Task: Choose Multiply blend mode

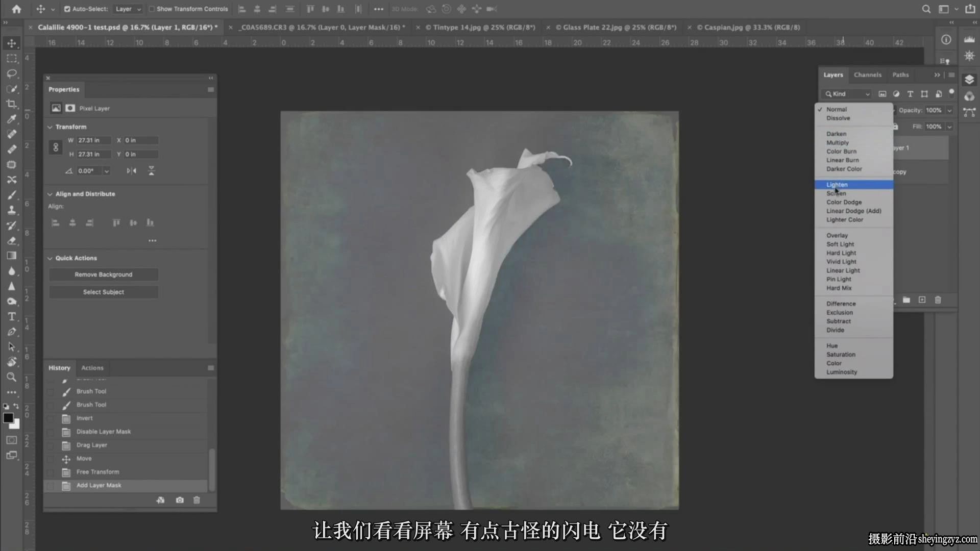Action: [854, 143]
